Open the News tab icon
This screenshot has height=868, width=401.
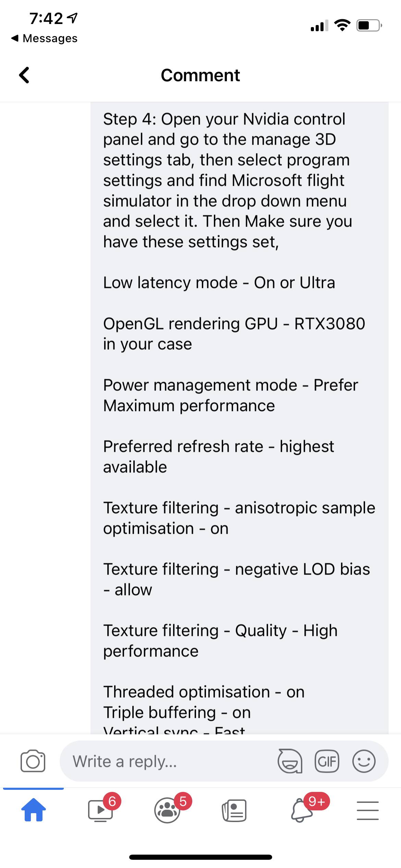coord(234,810)
